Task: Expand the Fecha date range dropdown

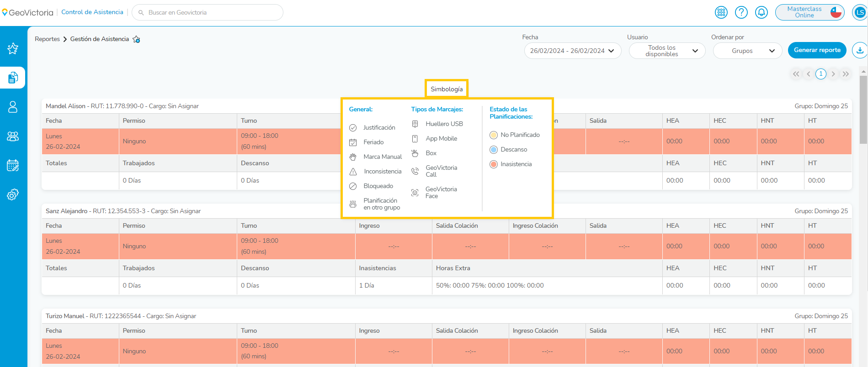Action: click(572, 51)
